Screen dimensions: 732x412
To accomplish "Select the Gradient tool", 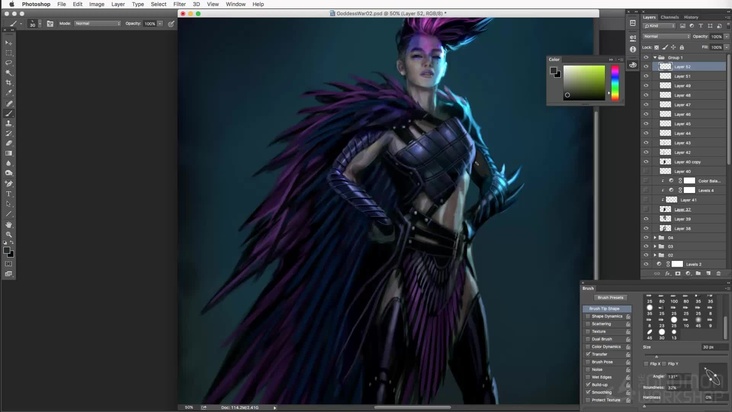I will click(8, 154).
